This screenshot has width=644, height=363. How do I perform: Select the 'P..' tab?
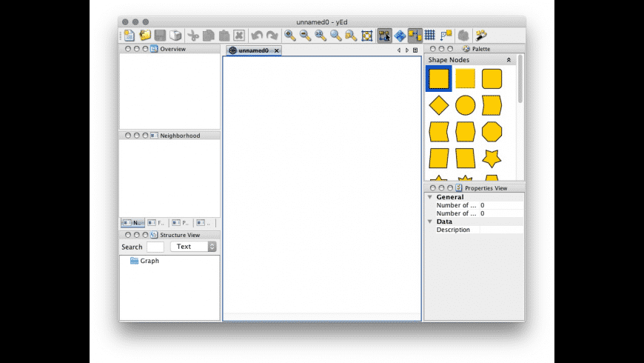181,222
